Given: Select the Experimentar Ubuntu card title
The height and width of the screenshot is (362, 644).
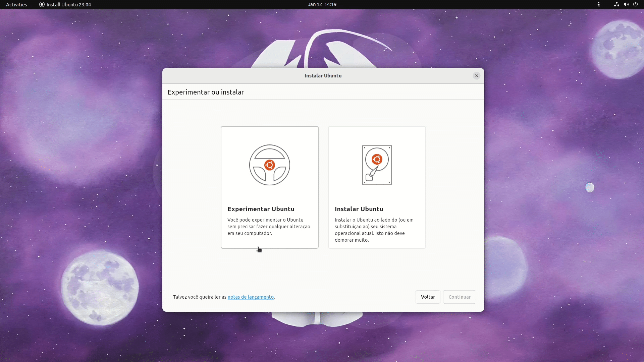Looking at the screenshot, I should (261, 209).
